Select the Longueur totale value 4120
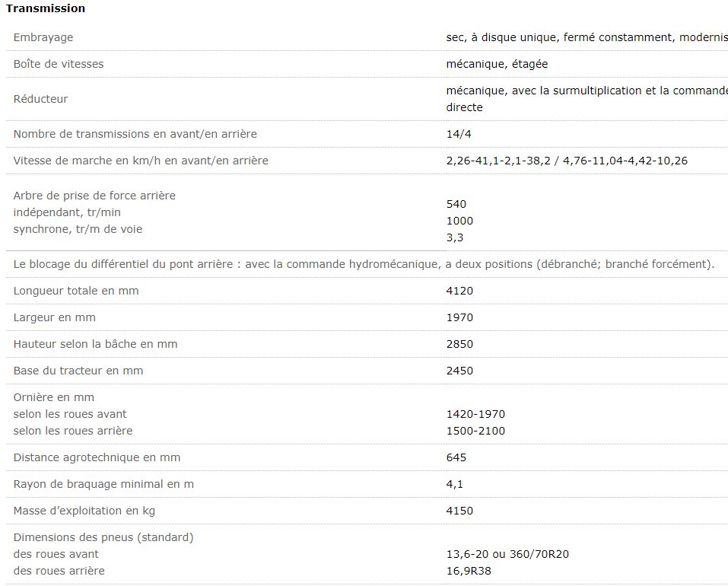Screen dimensions: 728x586 (459, 291)
